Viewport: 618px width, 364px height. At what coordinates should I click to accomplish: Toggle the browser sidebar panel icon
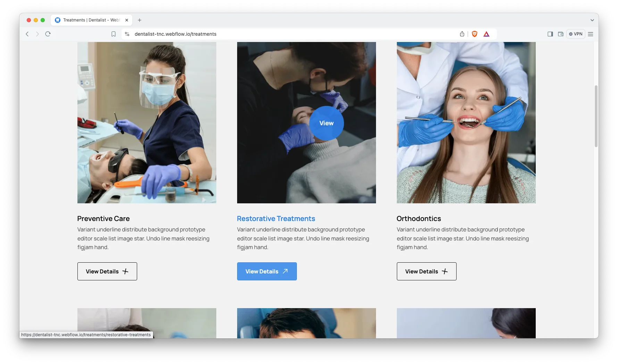point(550,34)
